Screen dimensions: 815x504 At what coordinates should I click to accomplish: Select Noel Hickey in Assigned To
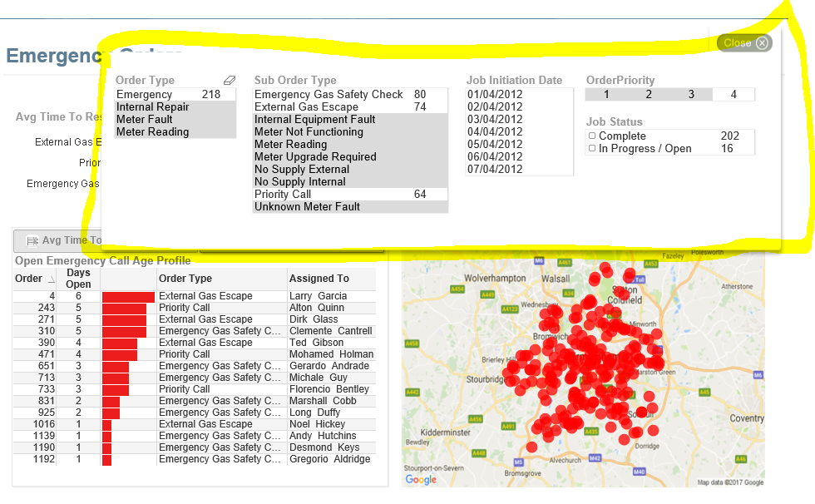317,424
